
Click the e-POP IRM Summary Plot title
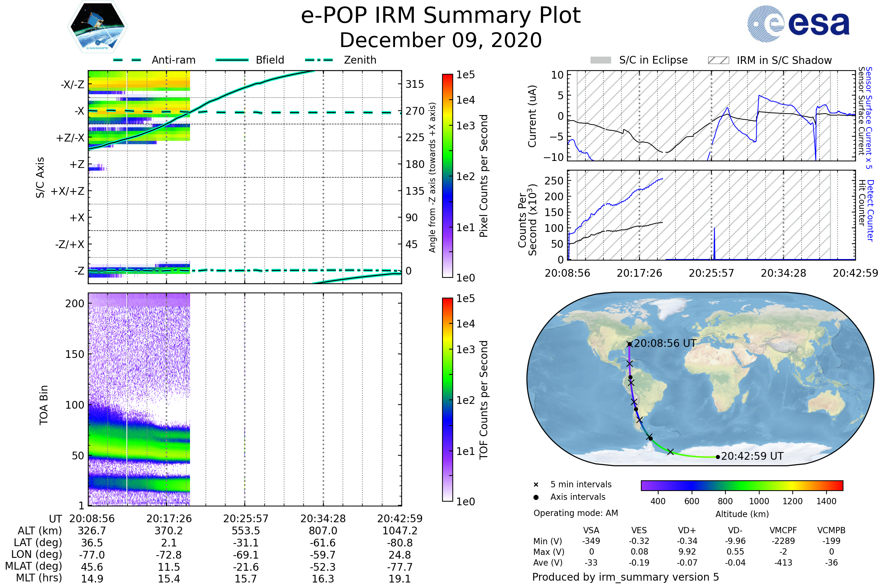[441, 16]
